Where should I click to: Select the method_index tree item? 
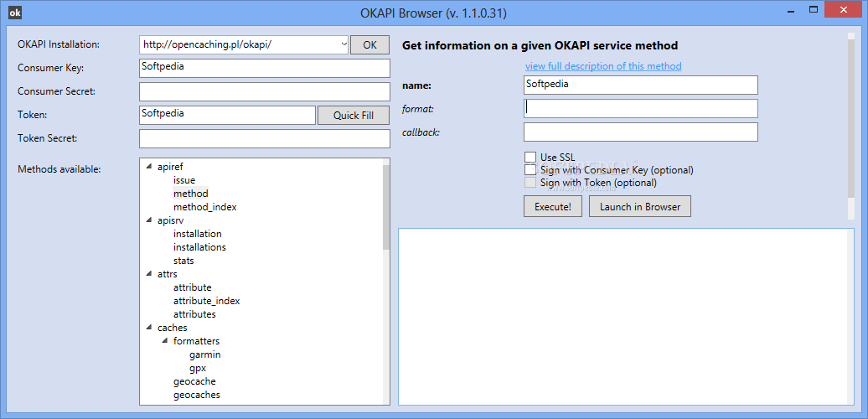coord(204,207)
